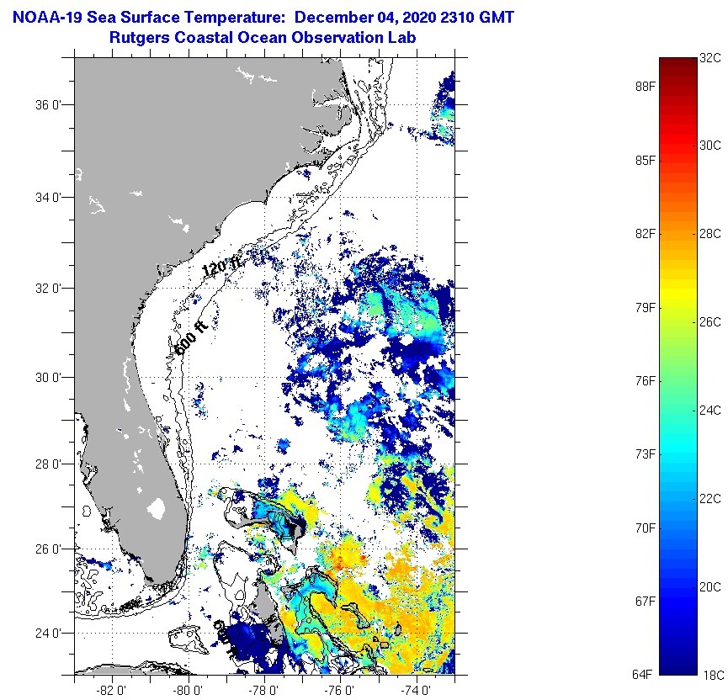Image resolution: width=728 pixels, height=700 pixels.
Task: Click the 85F label on the color scale
Action: click(x=646, y=161)
